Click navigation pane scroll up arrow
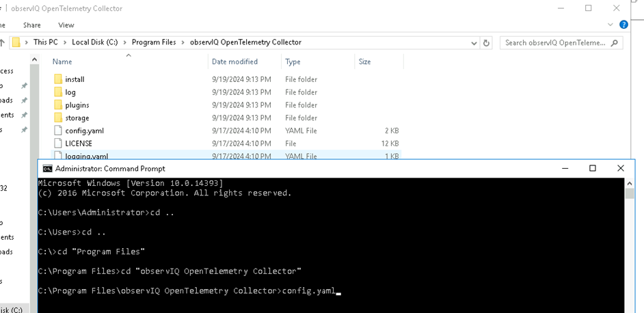Image resolution: width=644 pixels, height=313 pixels. [34, 60]
